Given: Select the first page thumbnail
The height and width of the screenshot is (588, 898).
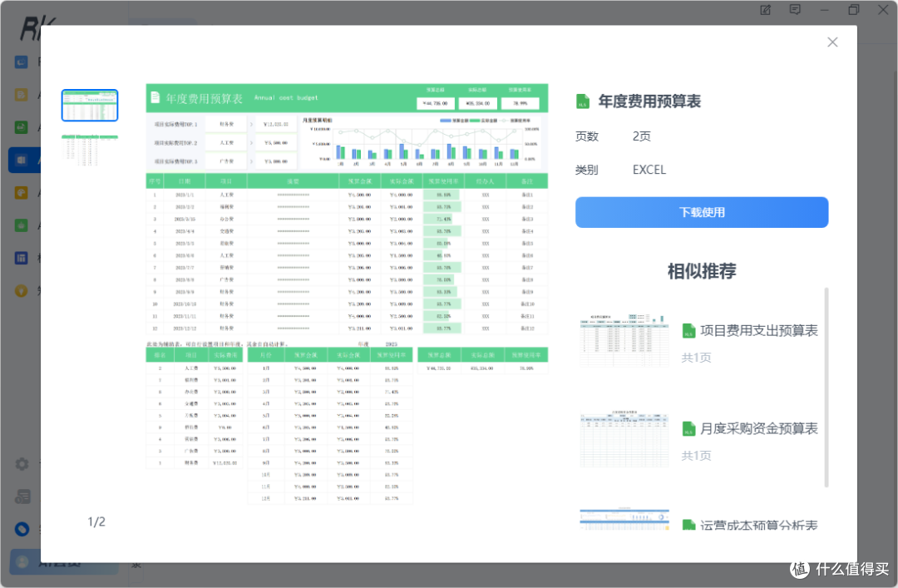Looking at the screenshot, I should click(90, 106).
